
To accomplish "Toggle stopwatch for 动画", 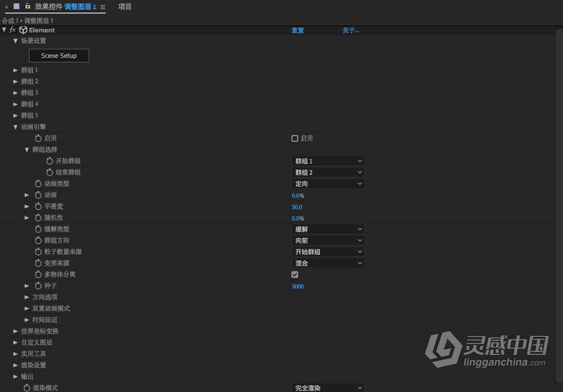I will 39,195.
